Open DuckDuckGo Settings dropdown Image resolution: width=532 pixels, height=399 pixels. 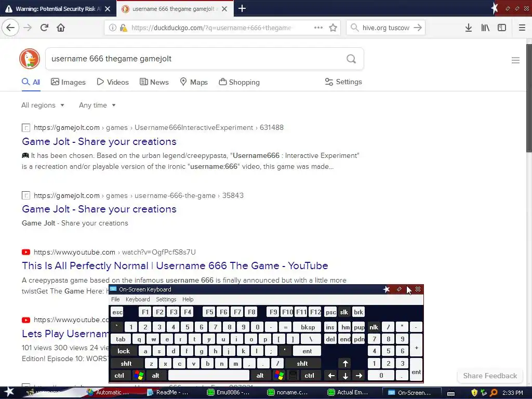[x=343, y=82]
